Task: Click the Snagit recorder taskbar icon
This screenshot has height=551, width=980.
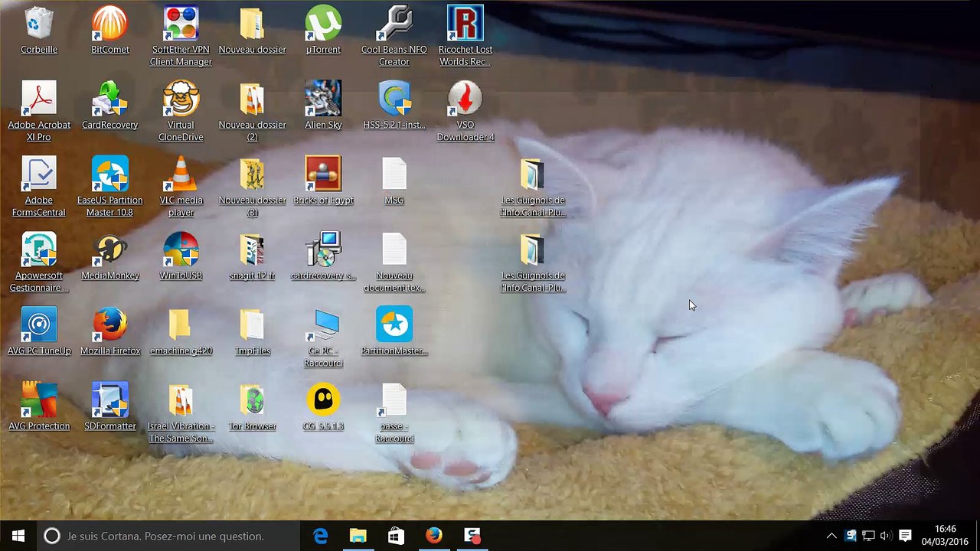Action: tap(472, 536)
